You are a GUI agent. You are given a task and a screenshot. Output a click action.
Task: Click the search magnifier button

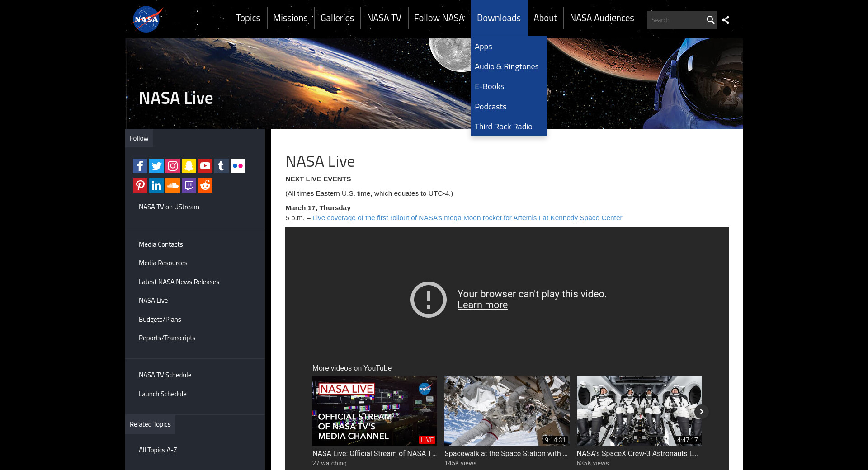[710, 20]
